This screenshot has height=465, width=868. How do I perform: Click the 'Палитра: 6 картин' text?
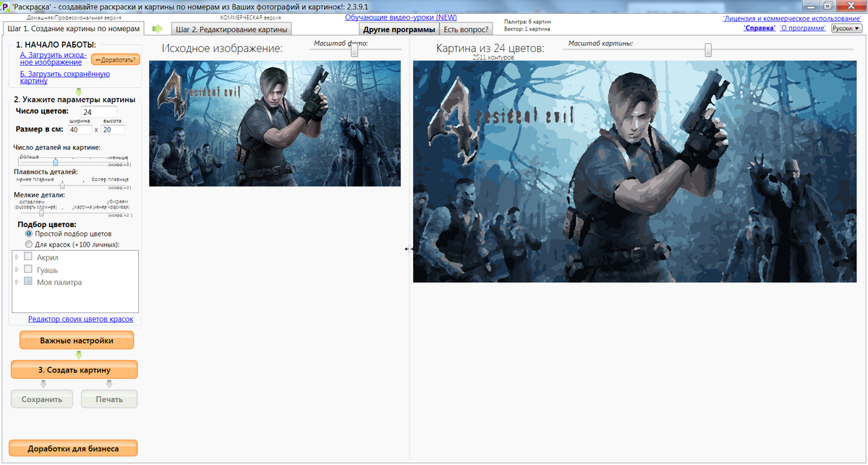point(527,22)
